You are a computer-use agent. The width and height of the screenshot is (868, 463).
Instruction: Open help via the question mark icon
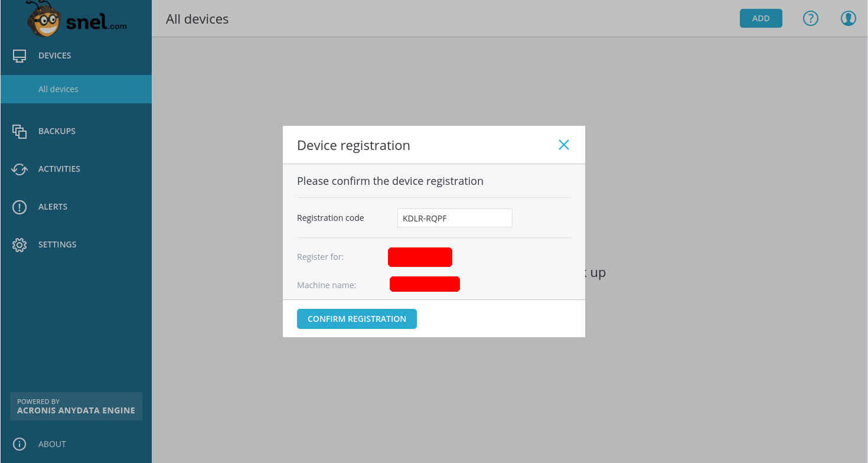(x=811, y=18)
